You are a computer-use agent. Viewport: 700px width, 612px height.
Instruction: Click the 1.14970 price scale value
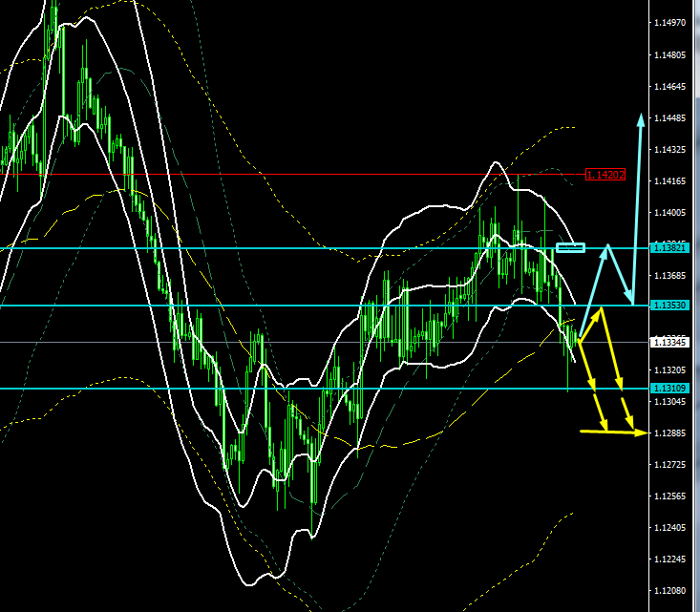click(669, 22)
